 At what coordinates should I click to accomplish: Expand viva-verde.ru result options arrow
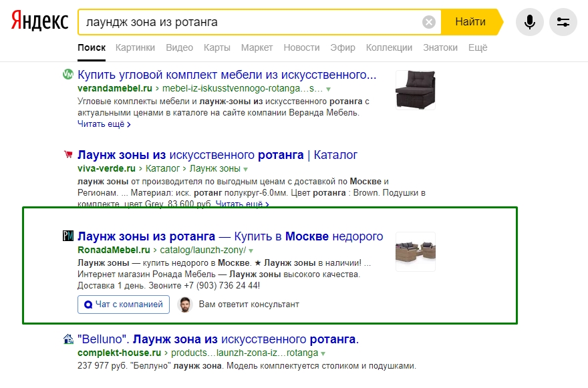coord(245,169)
